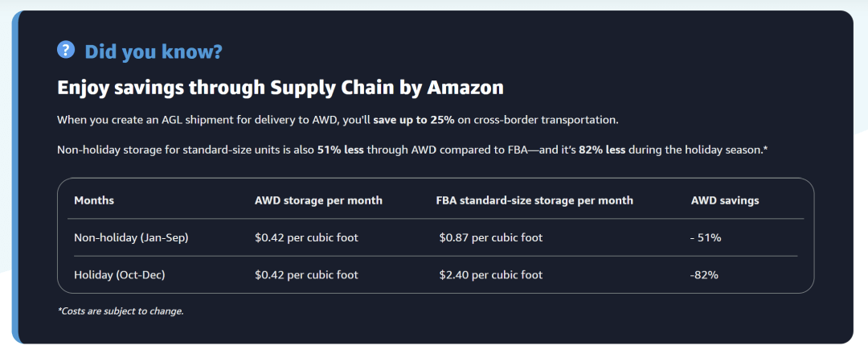
Task: Click the non-holiday AWD $0.42 price cell
Action: pyautogui.click(x=306, y=237)
